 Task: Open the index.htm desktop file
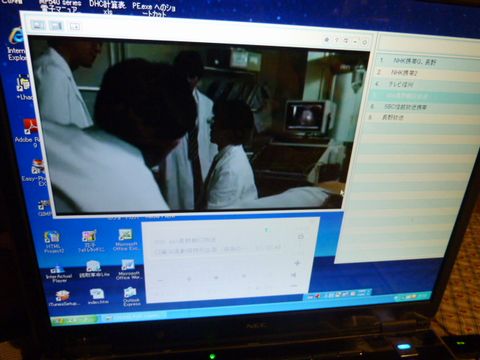coord(97,297)
